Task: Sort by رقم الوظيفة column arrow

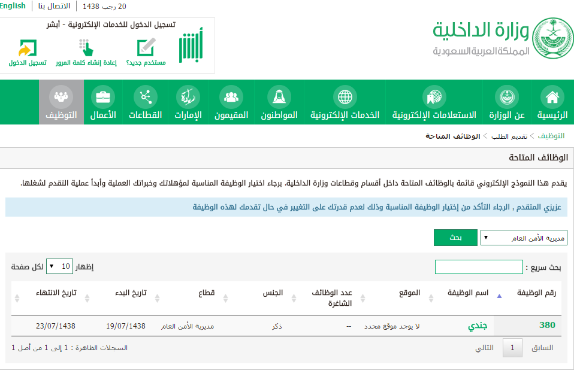Action: [499, 296]
